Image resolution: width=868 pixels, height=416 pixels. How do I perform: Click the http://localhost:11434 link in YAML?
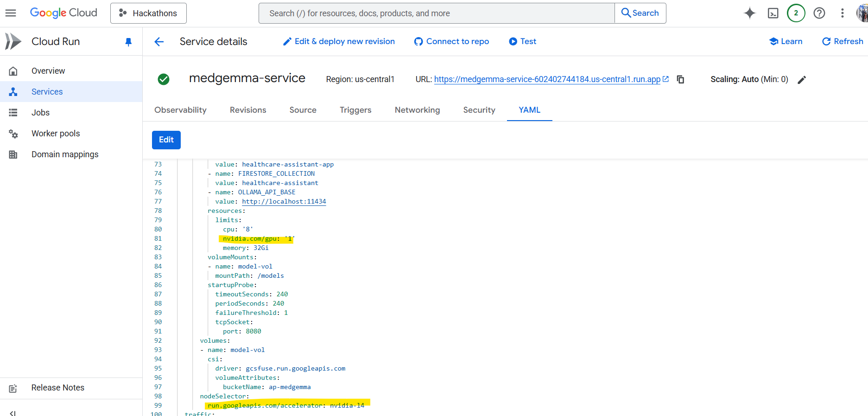point(284,201)
